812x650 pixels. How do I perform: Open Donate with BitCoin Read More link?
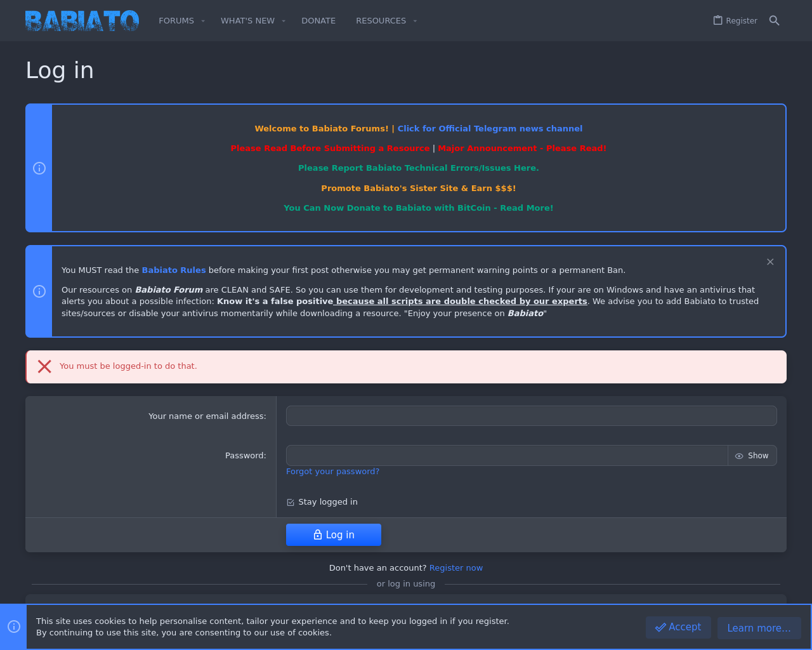pyautogui.click(x=419, y=208)
